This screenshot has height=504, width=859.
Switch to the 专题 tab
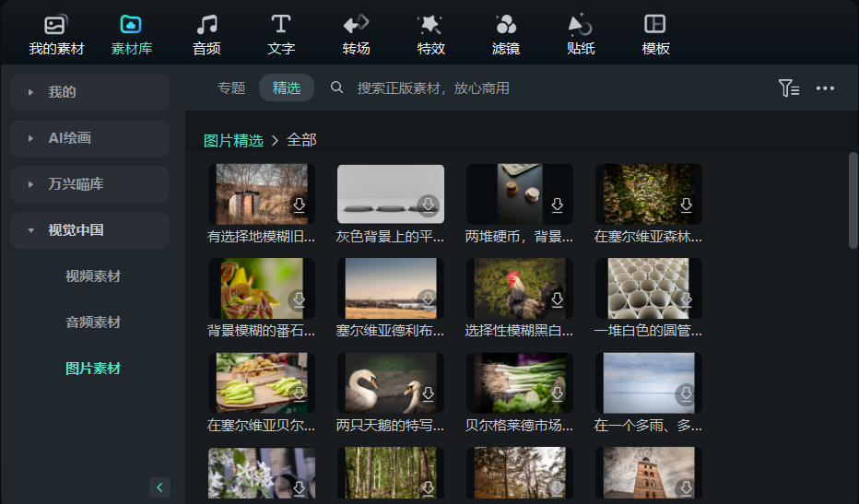[x=231, y=88]
